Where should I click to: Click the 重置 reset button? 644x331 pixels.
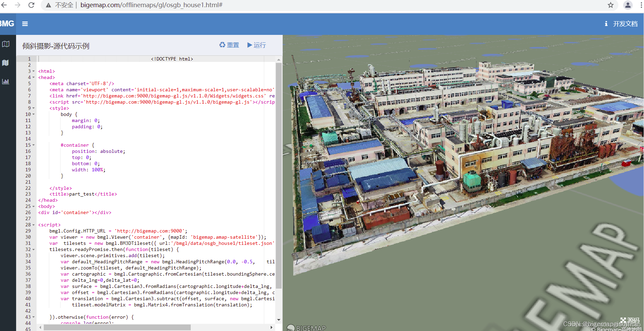click(x=229, y=45)
